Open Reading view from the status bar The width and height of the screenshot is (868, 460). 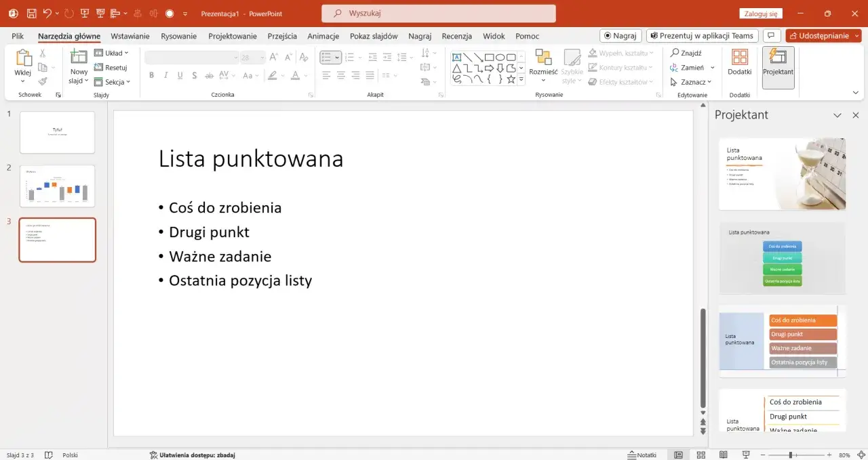(723, 455)
